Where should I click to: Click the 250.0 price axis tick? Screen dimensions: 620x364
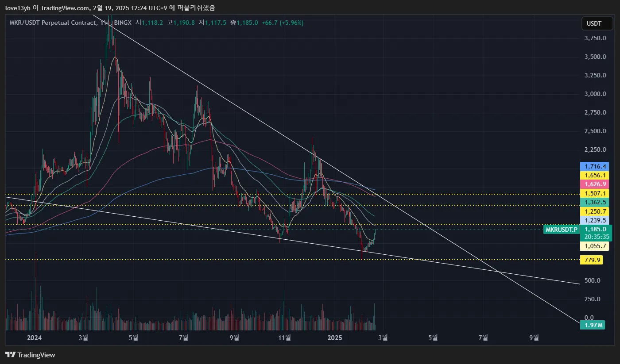pyautogui.click(x=592, y=299)
